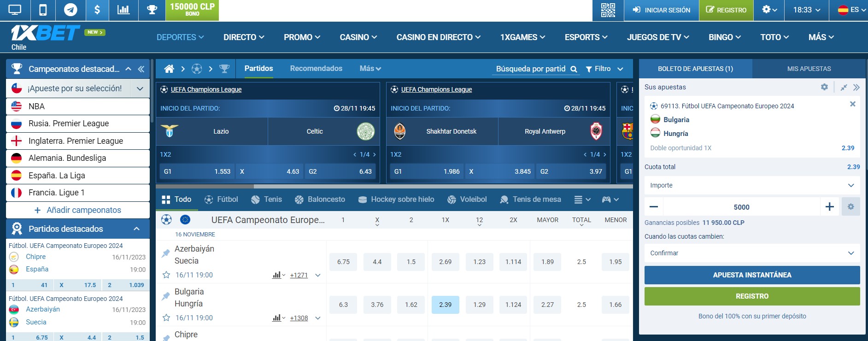The image size is (868, 341).
Task: Open stake settings gear next to amount
Action: (x=850, y=207)
